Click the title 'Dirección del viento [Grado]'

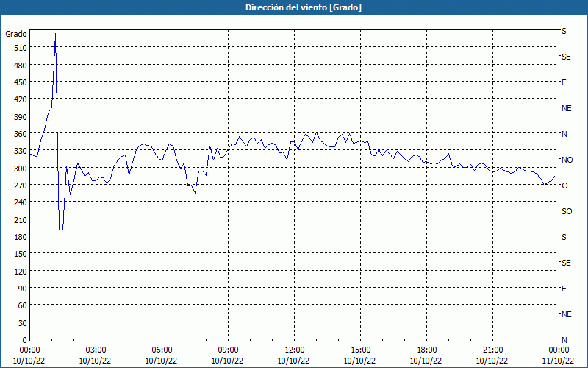pos(304,7)
